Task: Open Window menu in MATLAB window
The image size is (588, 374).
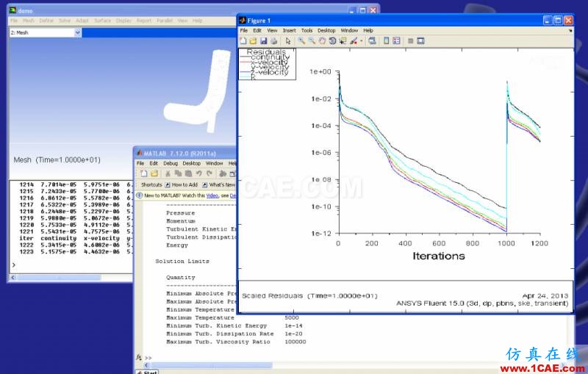Action: [x=214, y=163]
